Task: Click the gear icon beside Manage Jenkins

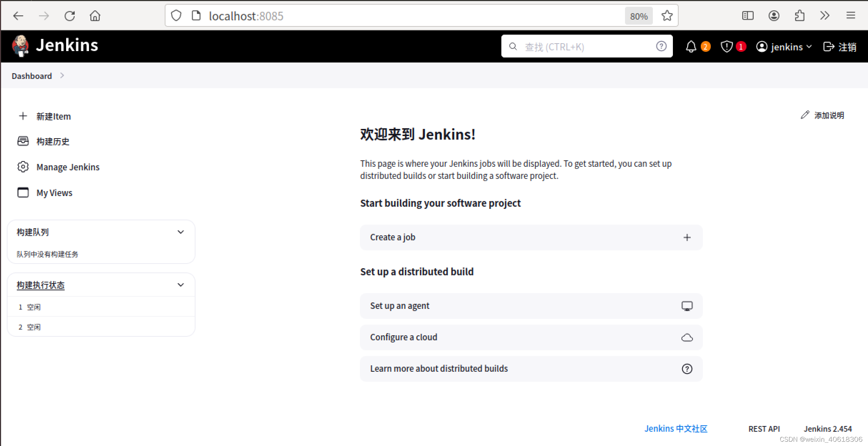Action: tap(23, 167)
